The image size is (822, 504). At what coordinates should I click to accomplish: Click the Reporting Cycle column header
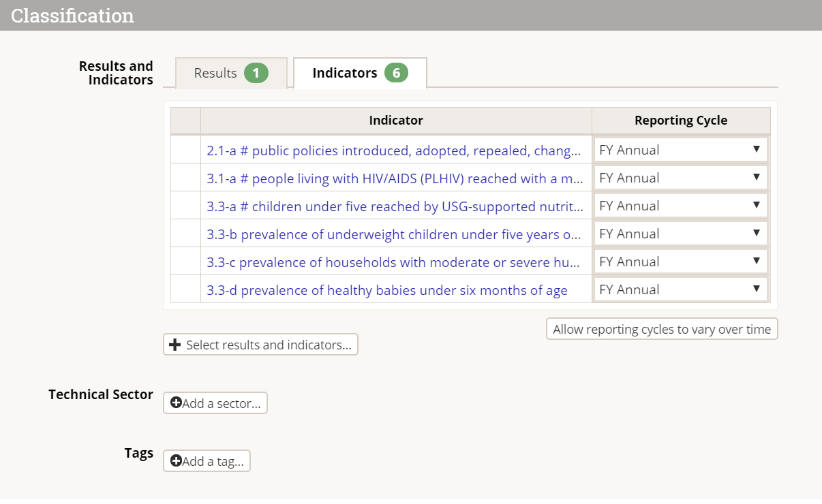[680, 121]
